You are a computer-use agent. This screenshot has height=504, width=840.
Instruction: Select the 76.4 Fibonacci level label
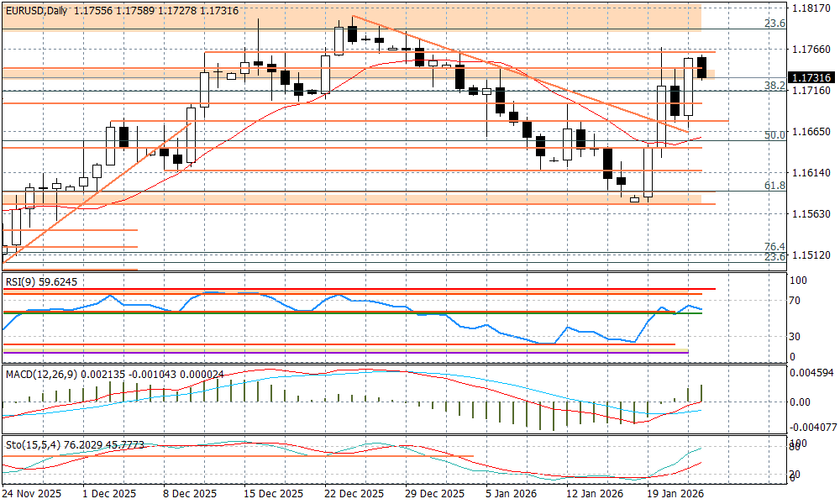tap(774, 246)
